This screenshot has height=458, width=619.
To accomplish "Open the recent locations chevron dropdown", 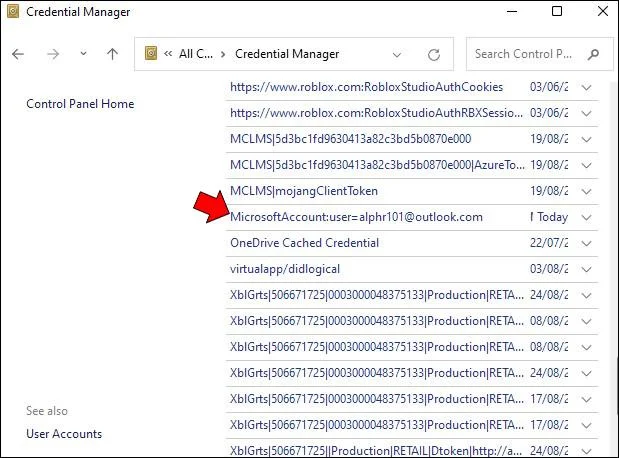I will tap(83, 53).
